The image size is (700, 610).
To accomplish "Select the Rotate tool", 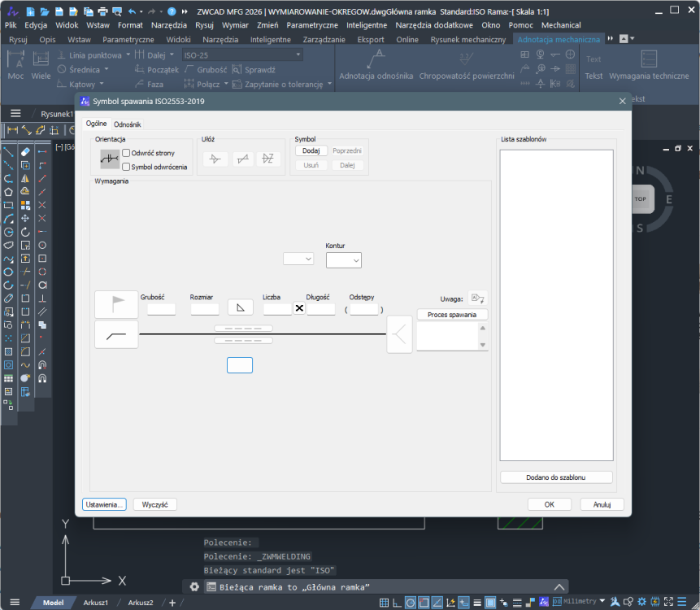I will (25, 232).
